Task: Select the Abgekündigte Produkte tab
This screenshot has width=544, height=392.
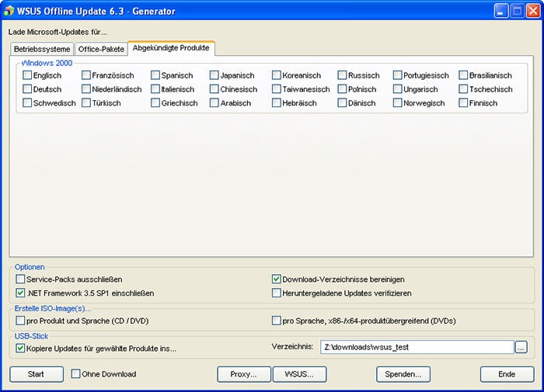Action: coord(171,48)
